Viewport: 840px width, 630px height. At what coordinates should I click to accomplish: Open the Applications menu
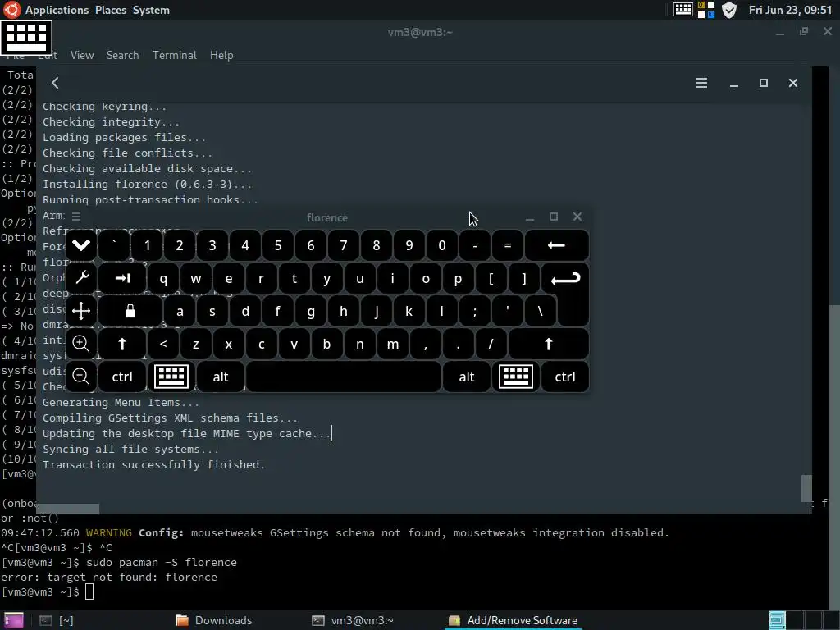point(57,10)
